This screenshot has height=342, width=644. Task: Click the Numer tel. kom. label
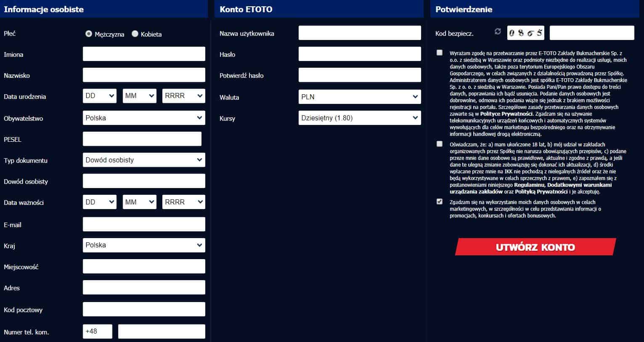pyautogui.click(x=27, y=332)
